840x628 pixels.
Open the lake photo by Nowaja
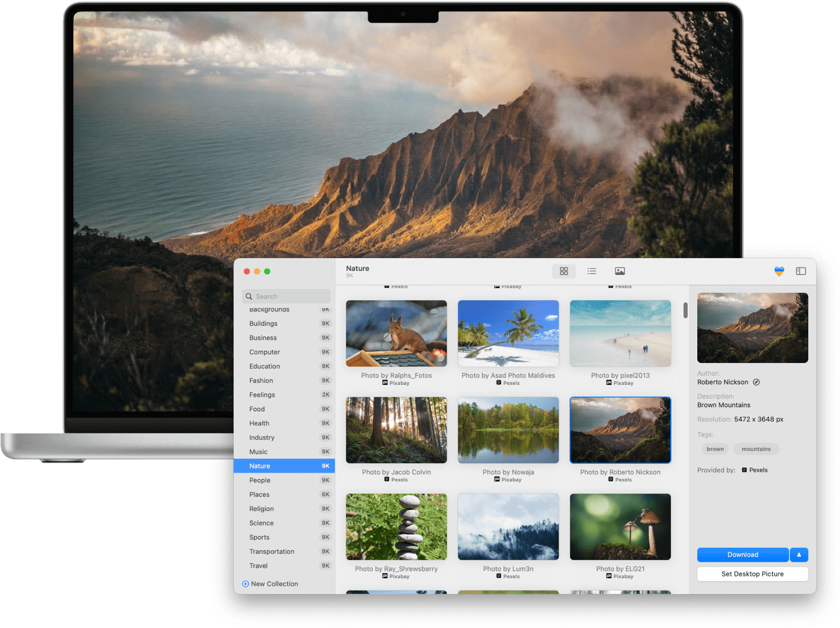tap(508, 430)
